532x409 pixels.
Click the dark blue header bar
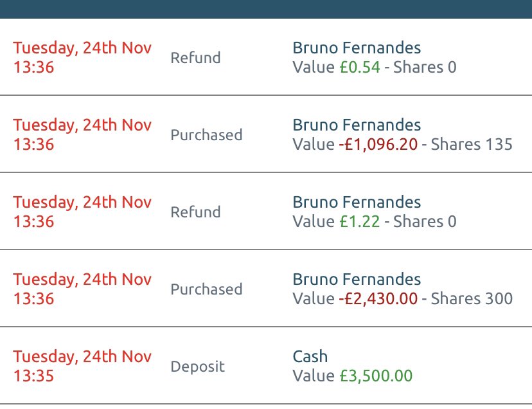(266, 9)
